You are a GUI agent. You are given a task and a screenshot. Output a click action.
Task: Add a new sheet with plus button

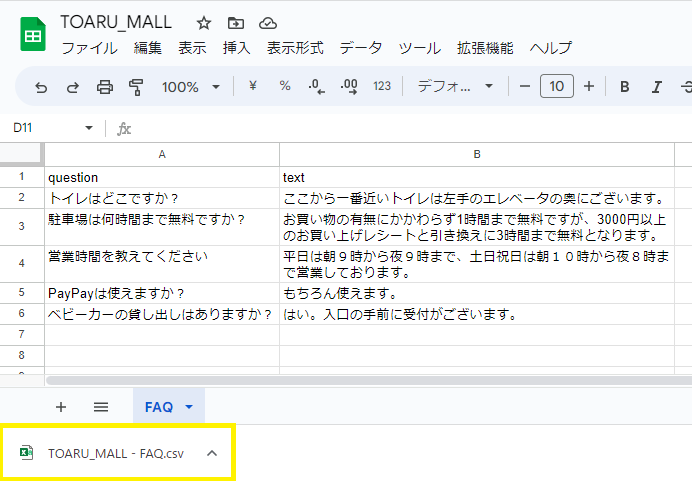coord(61,407)
